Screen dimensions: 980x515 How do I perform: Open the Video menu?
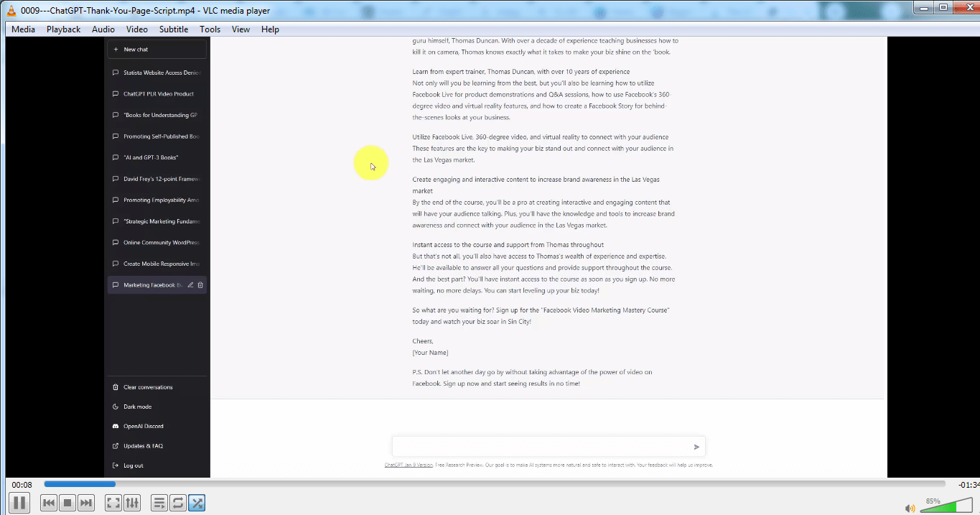tap(136, 29)
